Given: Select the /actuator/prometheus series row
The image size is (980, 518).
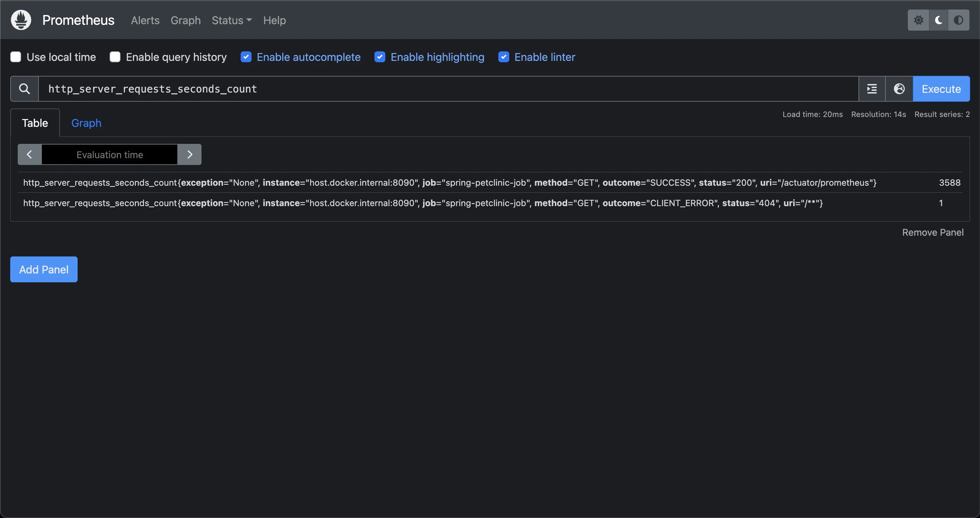Looking at the screenshot, I should tap(490, 182).
